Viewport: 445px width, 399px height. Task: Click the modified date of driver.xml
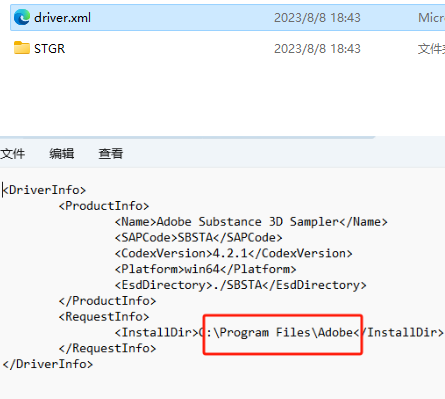(x=317, y=18)
